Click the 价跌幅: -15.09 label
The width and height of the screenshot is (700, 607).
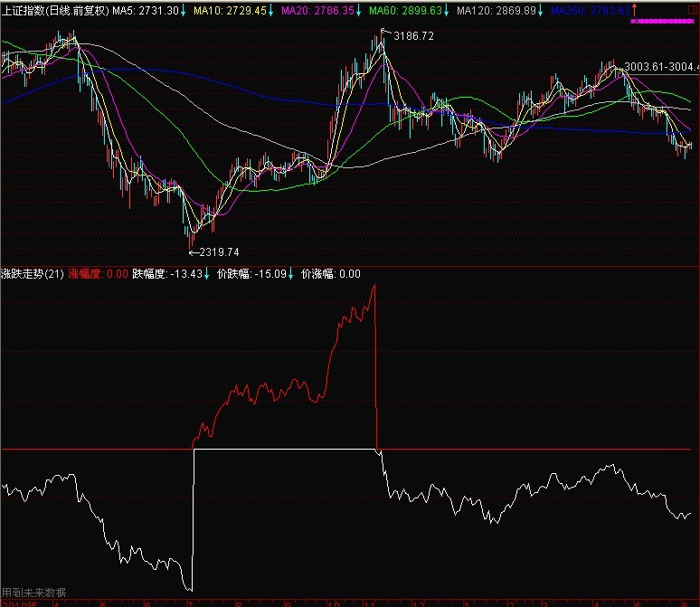[251, 274]
